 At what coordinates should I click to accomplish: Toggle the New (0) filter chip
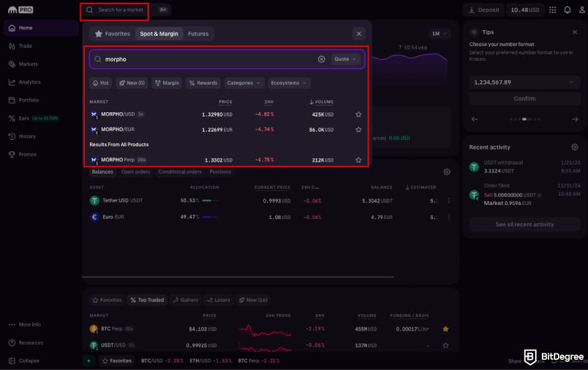click(132, 83)
